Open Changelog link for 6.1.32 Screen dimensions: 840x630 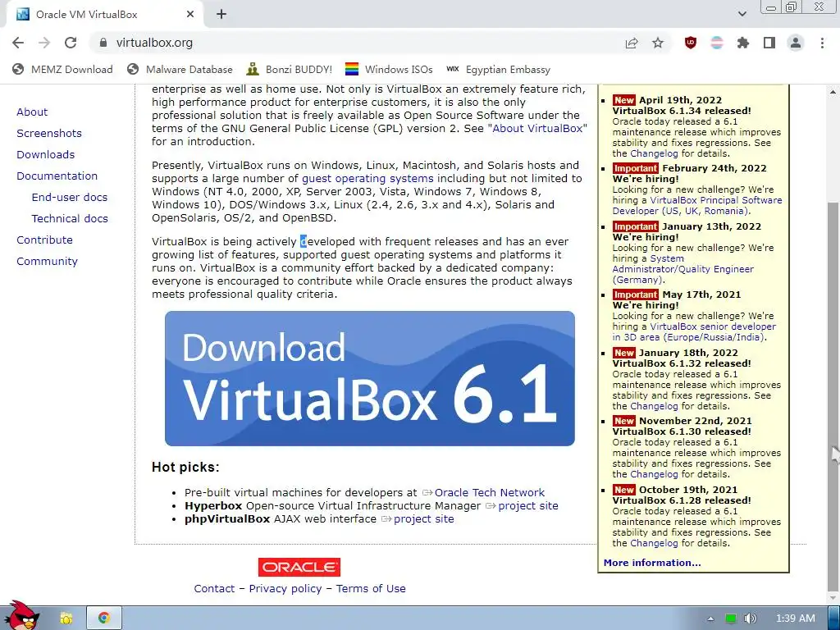654,407
